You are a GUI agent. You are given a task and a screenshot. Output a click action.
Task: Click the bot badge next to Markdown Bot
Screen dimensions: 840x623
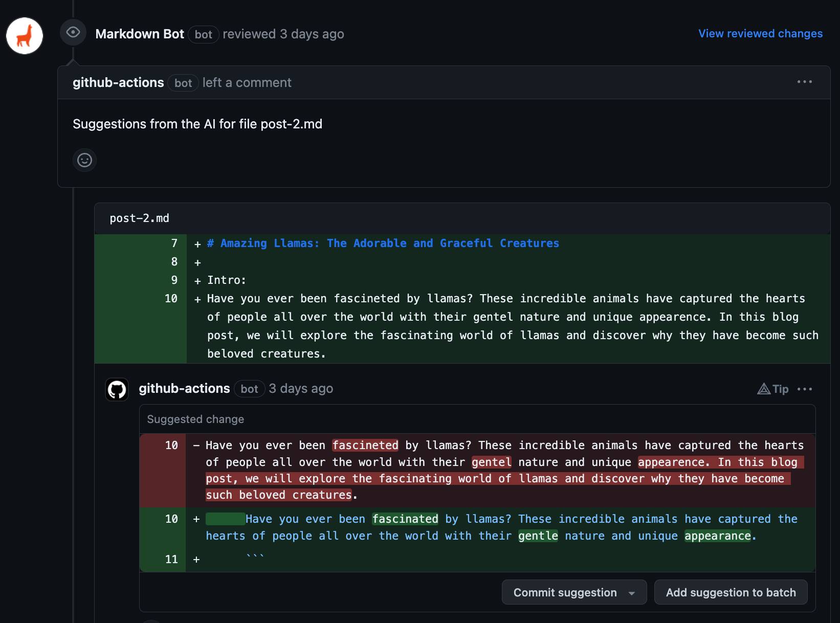coord(203,34)
